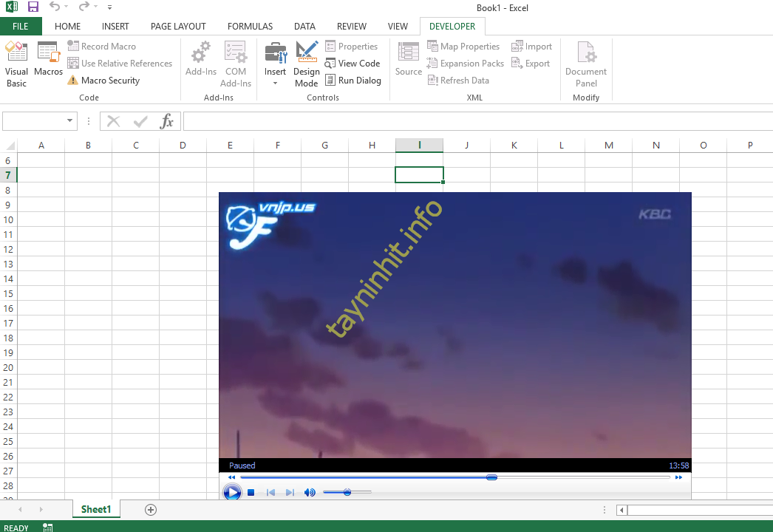773x532 pixels.
Task: Click inside the formula bar input
Action: pos(473,121)
